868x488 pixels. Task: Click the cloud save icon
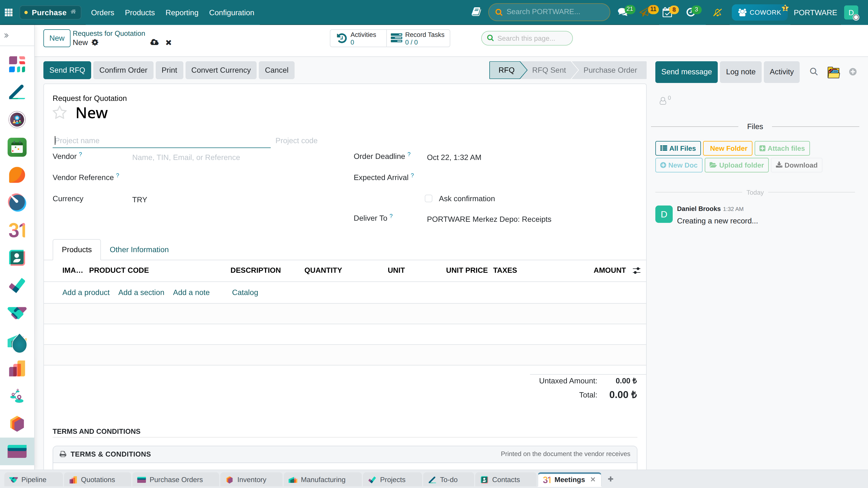click(x=154, y=43)
